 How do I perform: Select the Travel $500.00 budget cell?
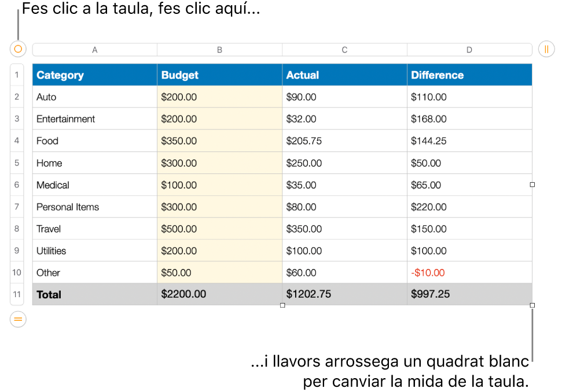coord(220,228)
